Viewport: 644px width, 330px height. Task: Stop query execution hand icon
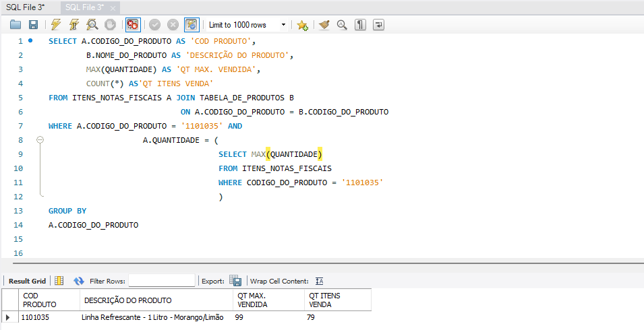(x=110, y=25)
